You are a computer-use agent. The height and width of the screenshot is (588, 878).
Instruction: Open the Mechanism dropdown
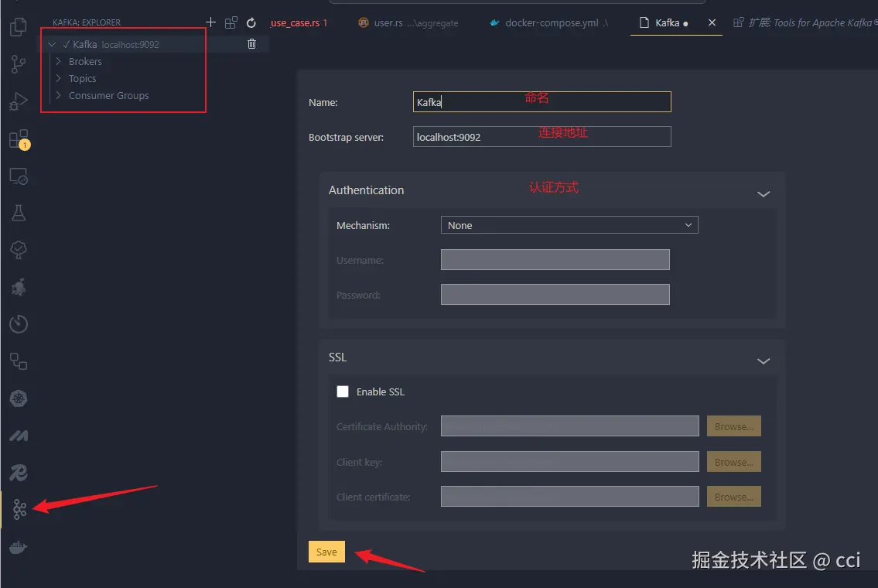[x=569, y=225]
